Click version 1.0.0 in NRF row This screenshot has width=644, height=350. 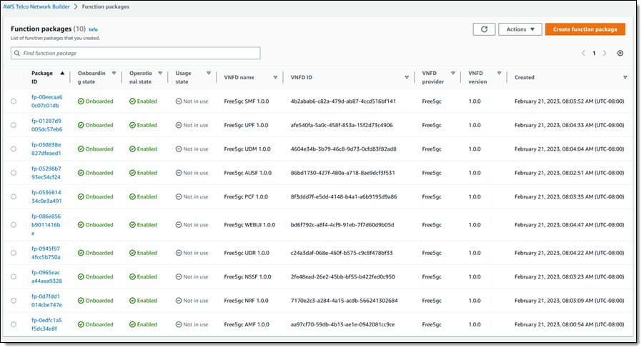(x=475, y=300)
